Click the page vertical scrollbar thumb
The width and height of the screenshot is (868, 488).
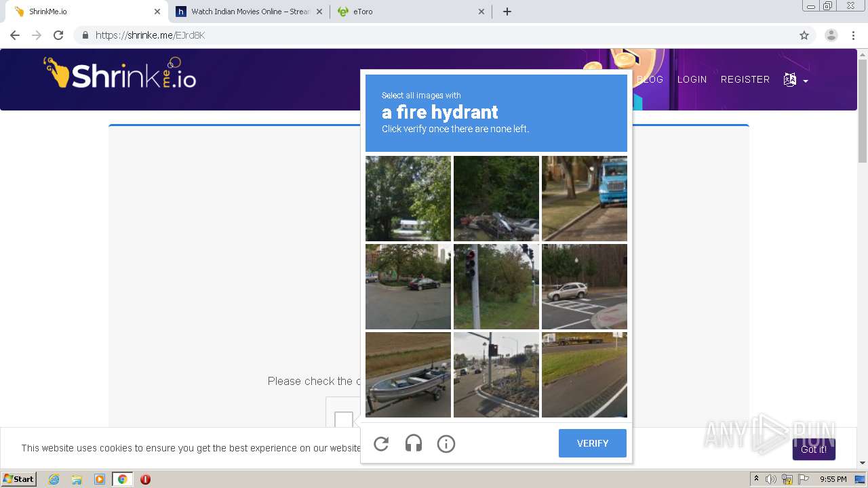point(863,110)
